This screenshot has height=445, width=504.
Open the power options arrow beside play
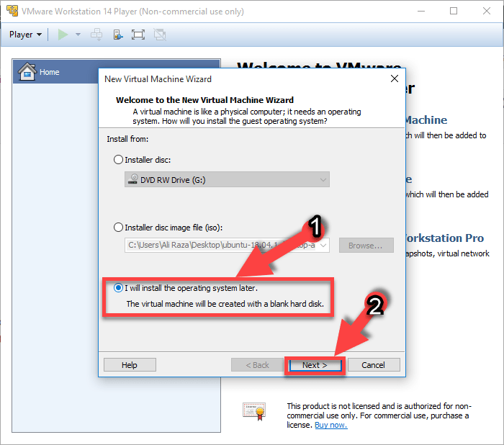(x=78, y=35)
